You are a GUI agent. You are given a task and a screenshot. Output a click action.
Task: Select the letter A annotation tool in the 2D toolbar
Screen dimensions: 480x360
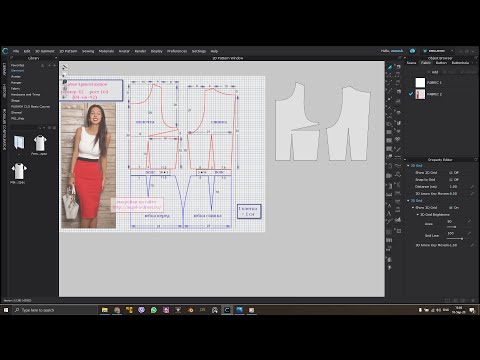coord(389,213)
